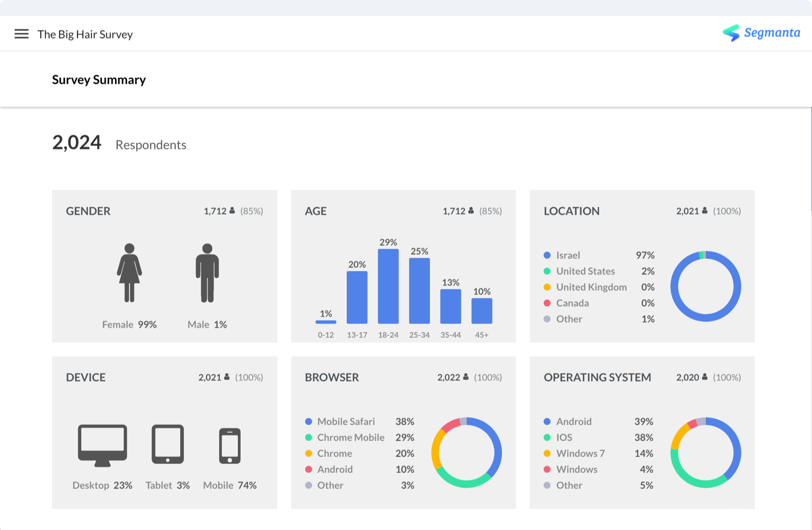Click the Chrome 20% browser row label
The image size is (812, 530).
(x=335, y=453)
